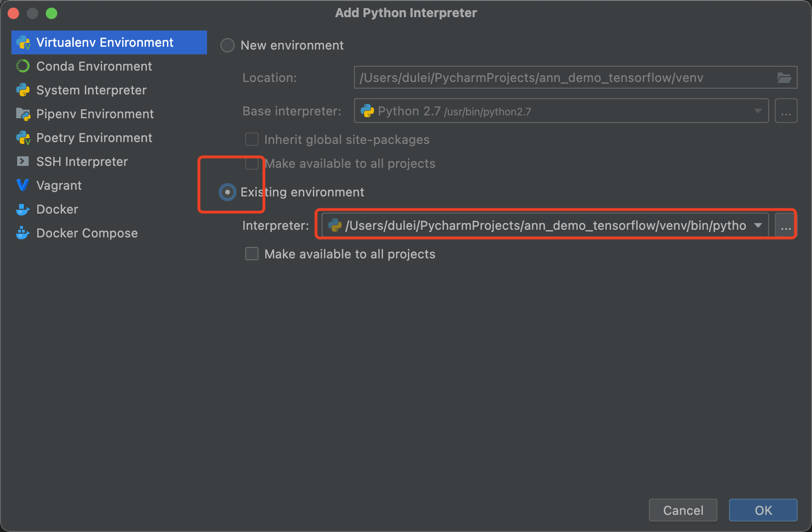Screen dimensions: 812x532
Task: Select Pipenv Environment in sidebar
Action: click(109, 114)
